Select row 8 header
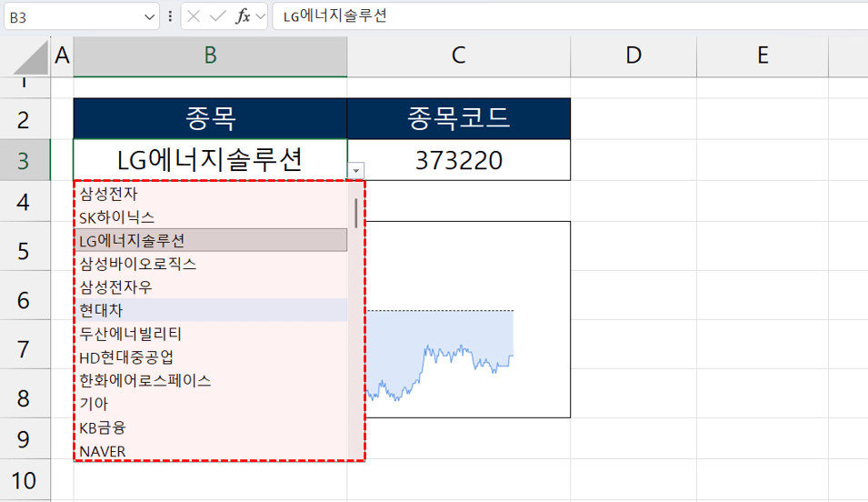 pos(25,394)
